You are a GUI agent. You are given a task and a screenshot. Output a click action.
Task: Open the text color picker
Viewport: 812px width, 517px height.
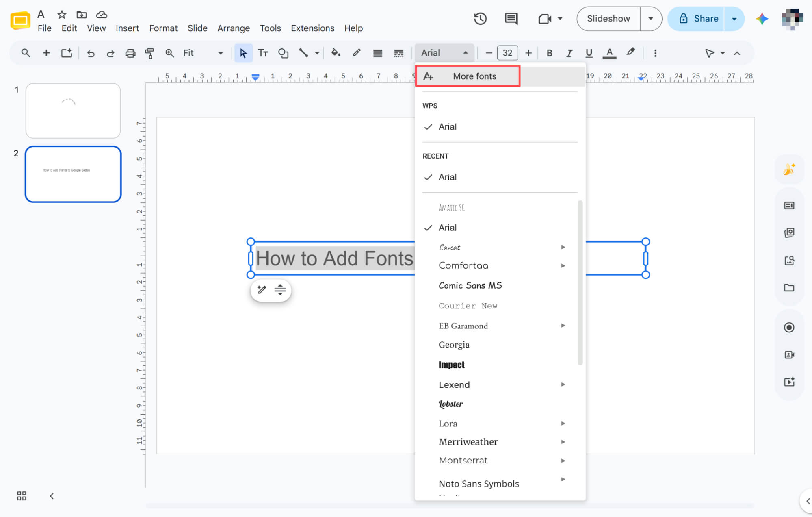click(x=609, y=53)
